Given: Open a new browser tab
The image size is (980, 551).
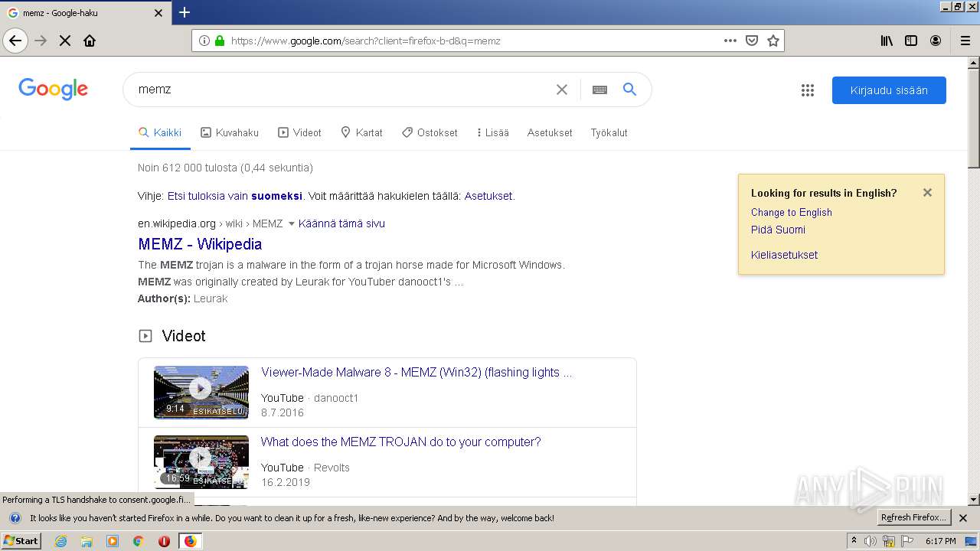Looking at the screenshot, I should (x=184, y=12).
